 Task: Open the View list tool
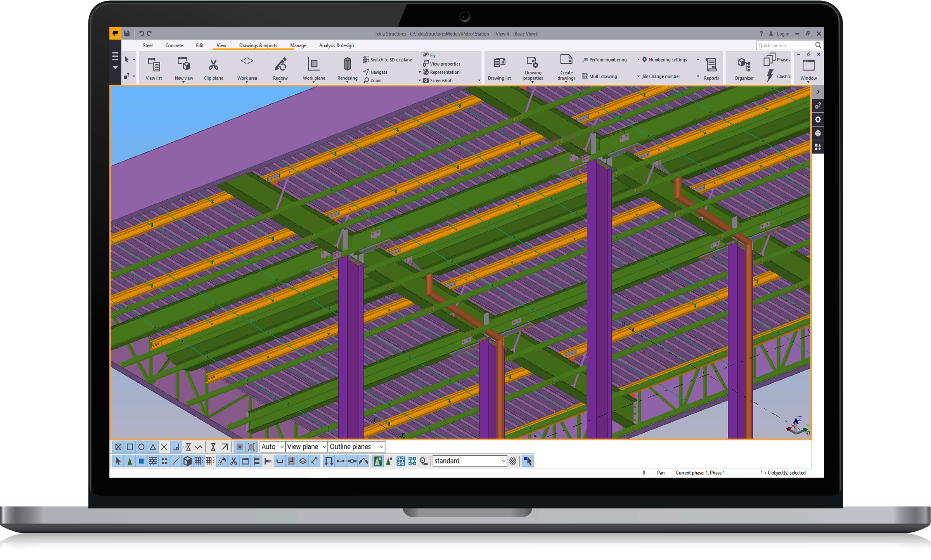tap(154, 69)
